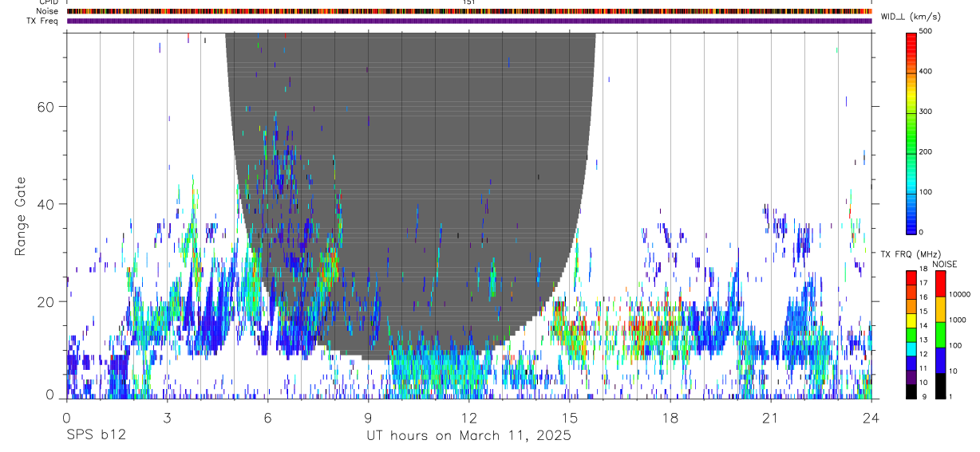Image resolution: width=980 pixels, height=452 pixels.
Task: Click the cyan segment of TX FRQ colorbar
Action: point(911,348)
